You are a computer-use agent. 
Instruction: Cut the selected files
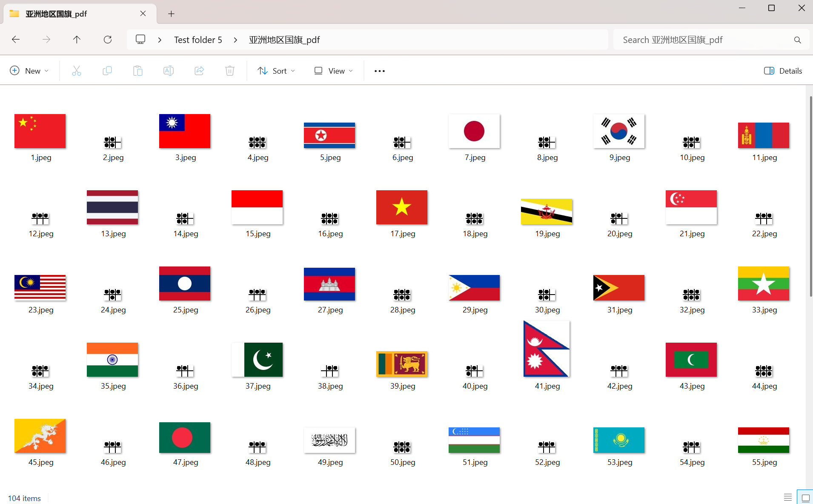[76, 71]
